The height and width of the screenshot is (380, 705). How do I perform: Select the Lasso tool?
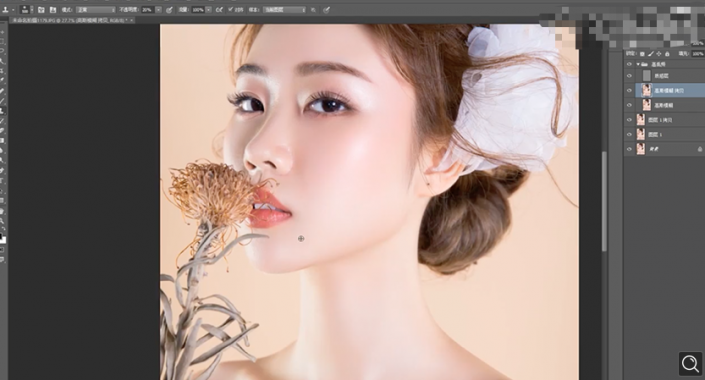tap(3, 51)
